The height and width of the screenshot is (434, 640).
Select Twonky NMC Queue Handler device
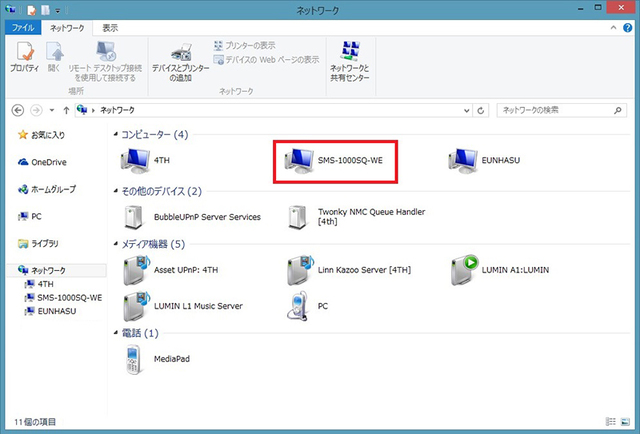(x=356, y=217)
